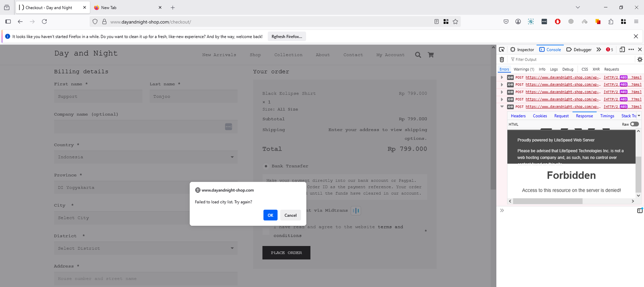Click the First name input field

pos(98,96)
